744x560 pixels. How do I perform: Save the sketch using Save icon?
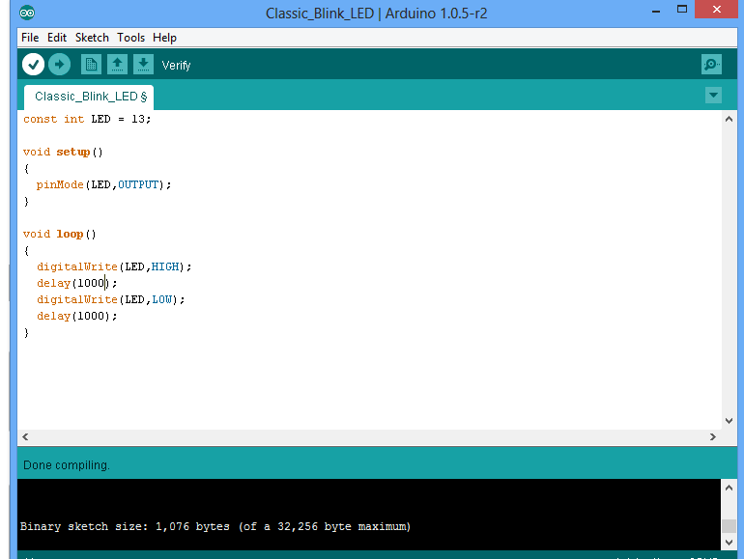[143, 65]
